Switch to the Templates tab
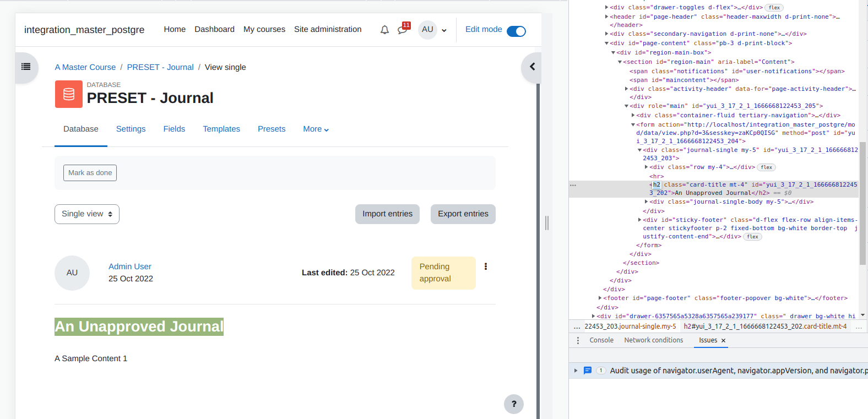Image resolution: width=868 pixels, height=419 pixels. tap(221, 129)
